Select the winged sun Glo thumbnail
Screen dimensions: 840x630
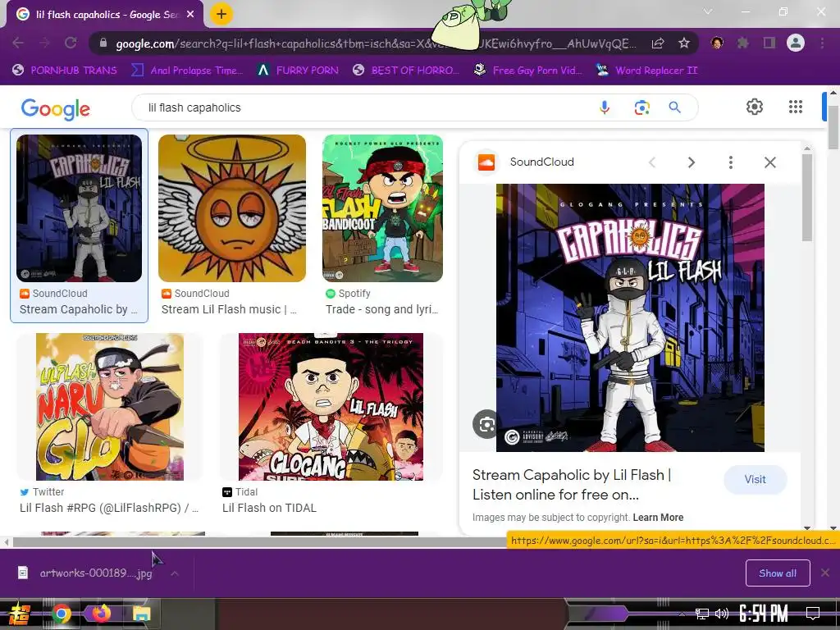232,208
